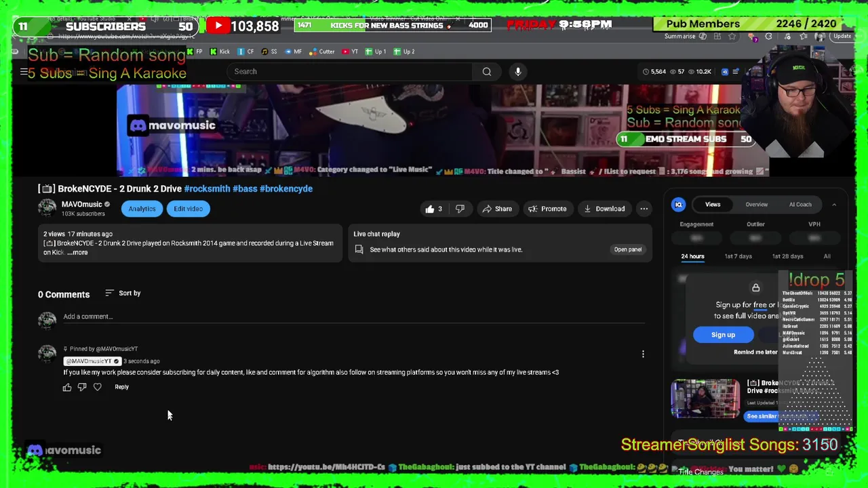Download the video

[604, 209]
